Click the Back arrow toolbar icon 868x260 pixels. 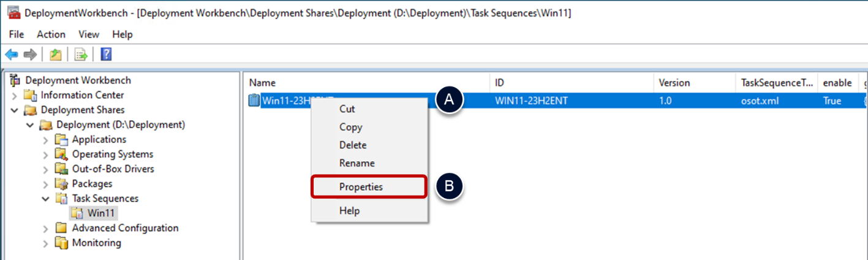point(12,55)
